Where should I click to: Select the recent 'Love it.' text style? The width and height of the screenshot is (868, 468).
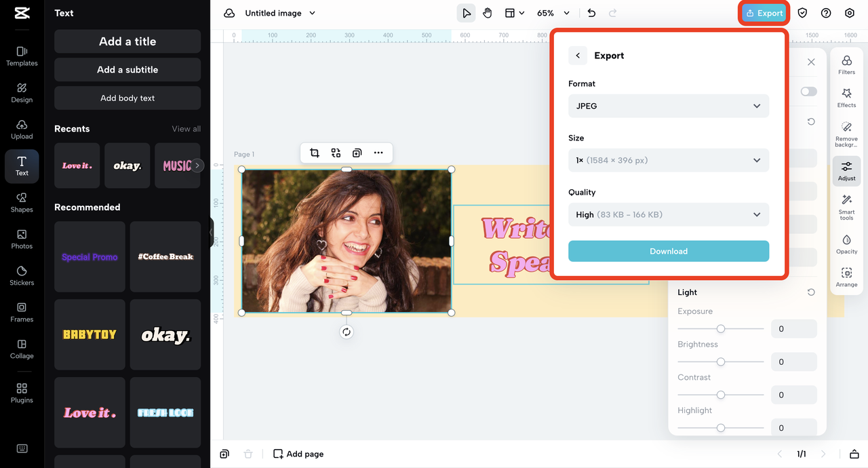(77, 165)
